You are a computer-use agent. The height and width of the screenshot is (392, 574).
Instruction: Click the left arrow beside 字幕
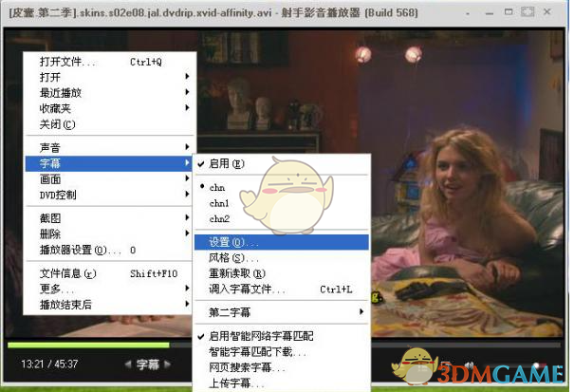pos(128,364)
